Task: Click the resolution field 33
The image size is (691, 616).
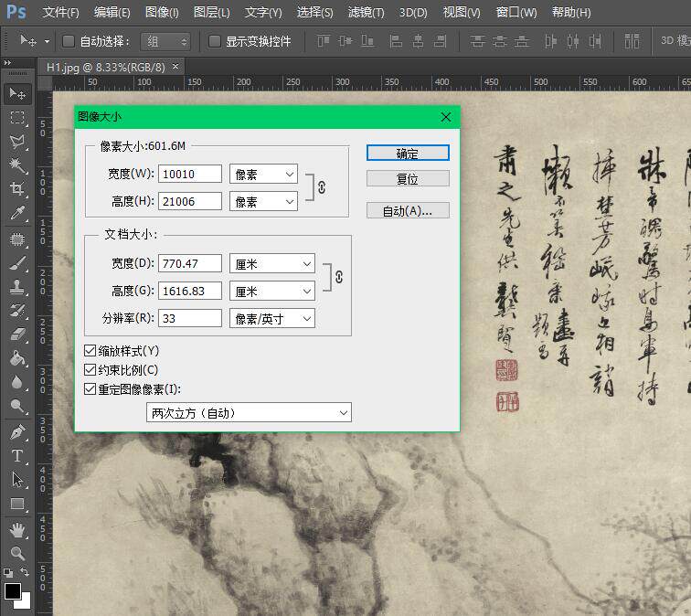Action: (x=190, y=318)
